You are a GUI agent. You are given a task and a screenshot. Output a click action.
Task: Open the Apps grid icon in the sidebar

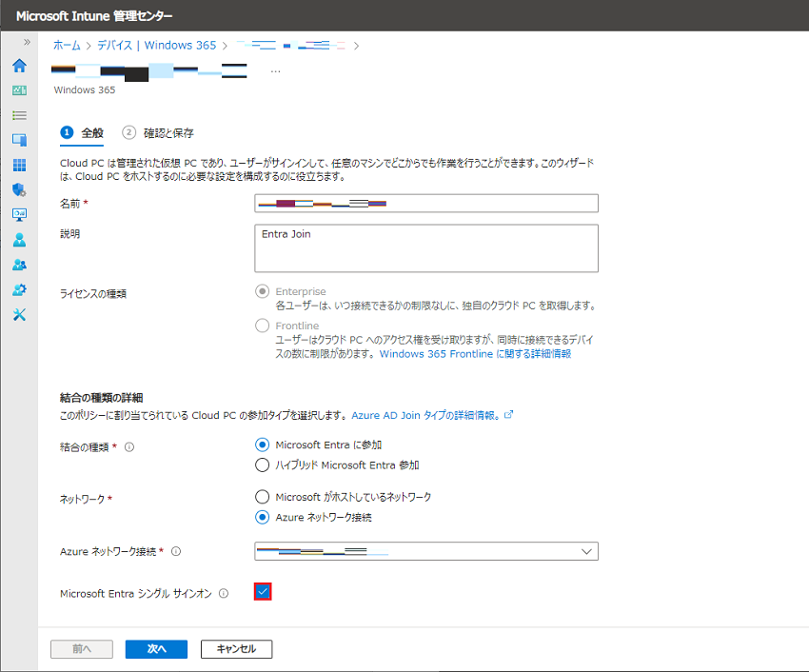19,165
